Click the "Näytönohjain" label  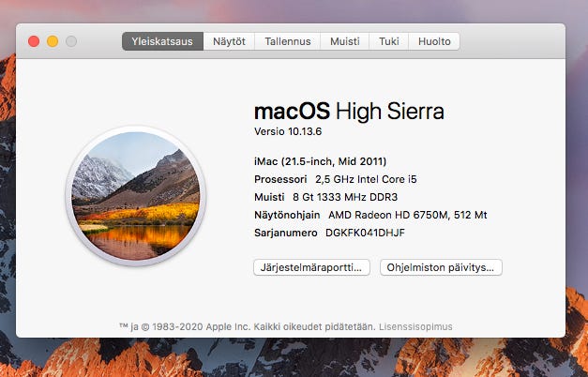287,215
